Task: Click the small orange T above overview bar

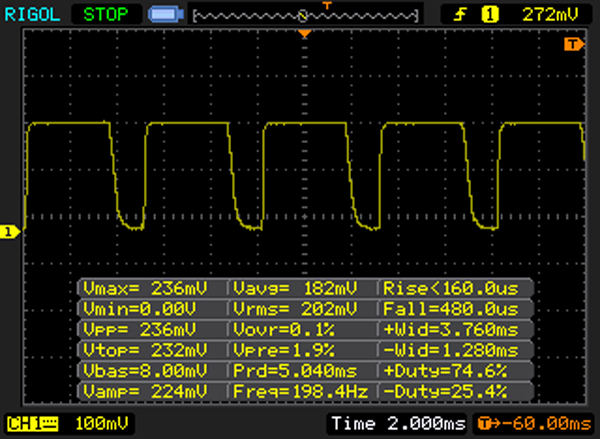Action: pos(327,5)
